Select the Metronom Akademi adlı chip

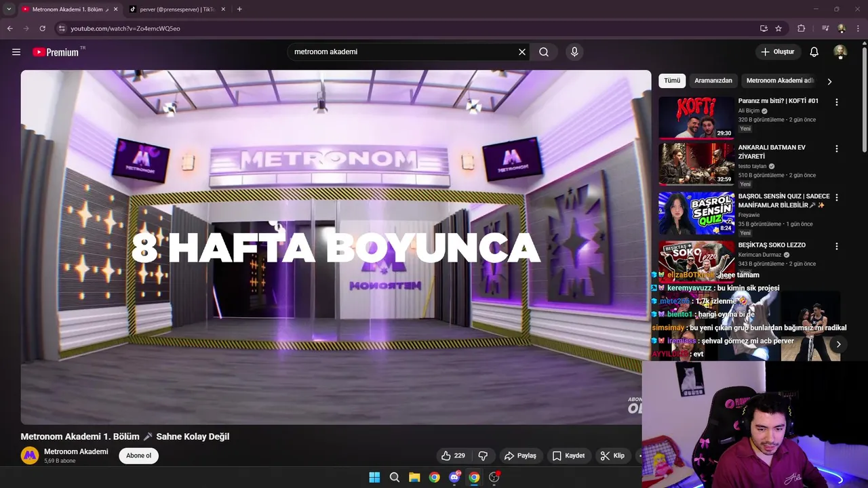(x=780, y=81)
